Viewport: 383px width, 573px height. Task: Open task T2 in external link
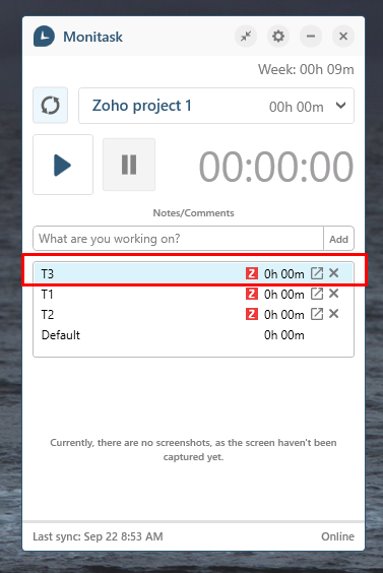[317, 314]
